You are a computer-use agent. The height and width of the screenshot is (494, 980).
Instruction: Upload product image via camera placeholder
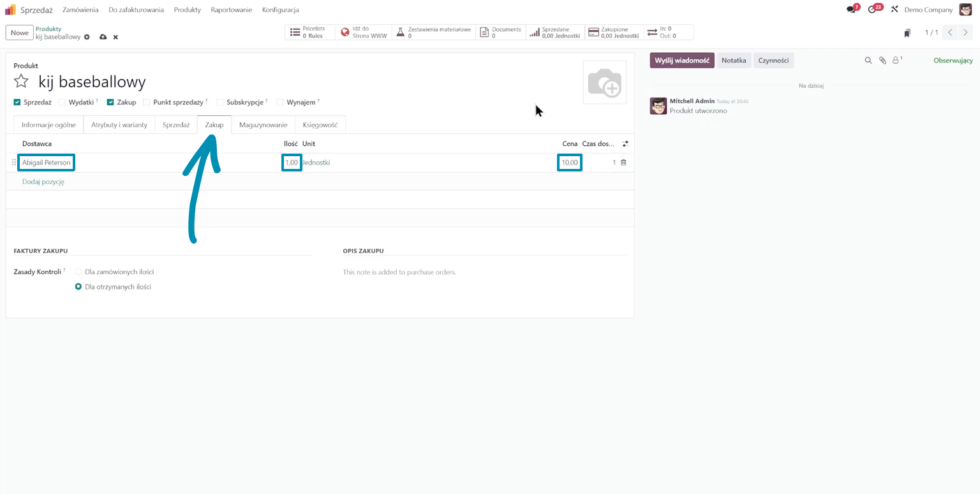click(x=604, y=82)
